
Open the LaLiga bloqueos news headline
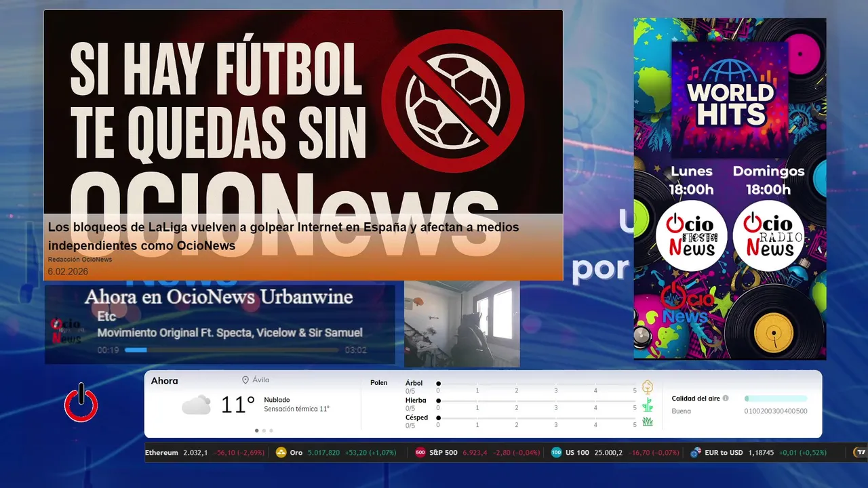point(283,237)
